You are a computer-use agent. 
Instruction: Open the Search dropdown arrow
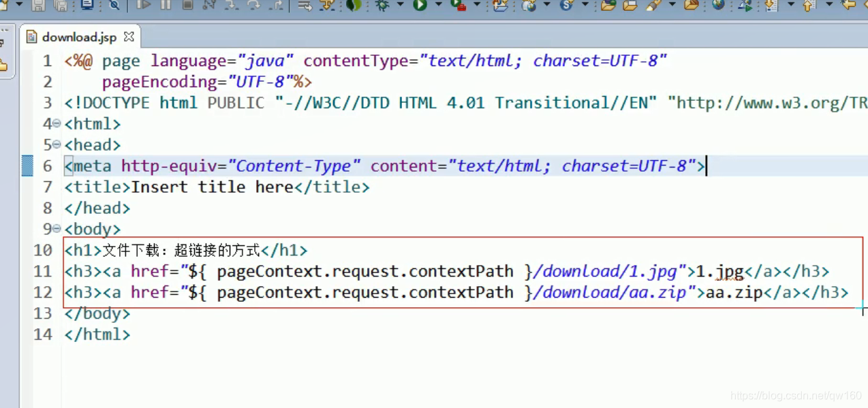click(x=672, y=5)
